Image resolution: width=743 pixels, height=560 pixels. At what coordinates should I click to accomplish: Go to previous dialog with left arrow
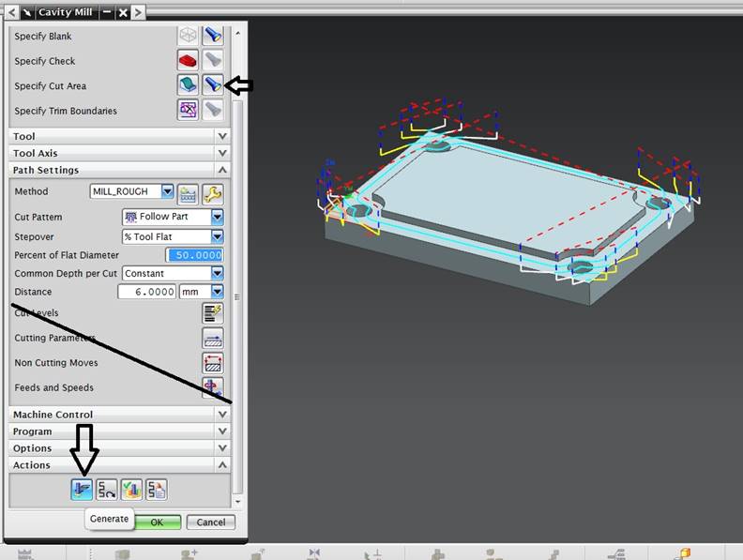[x=12, y=12]
